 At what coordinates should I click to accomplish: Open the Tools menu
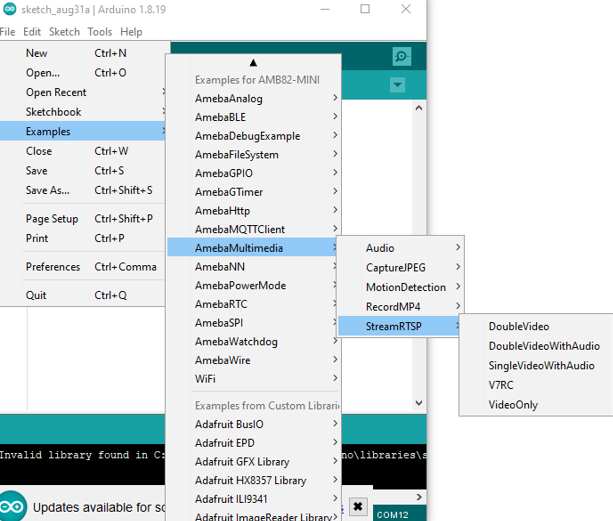pyautogui.click(x=99, y=32)
